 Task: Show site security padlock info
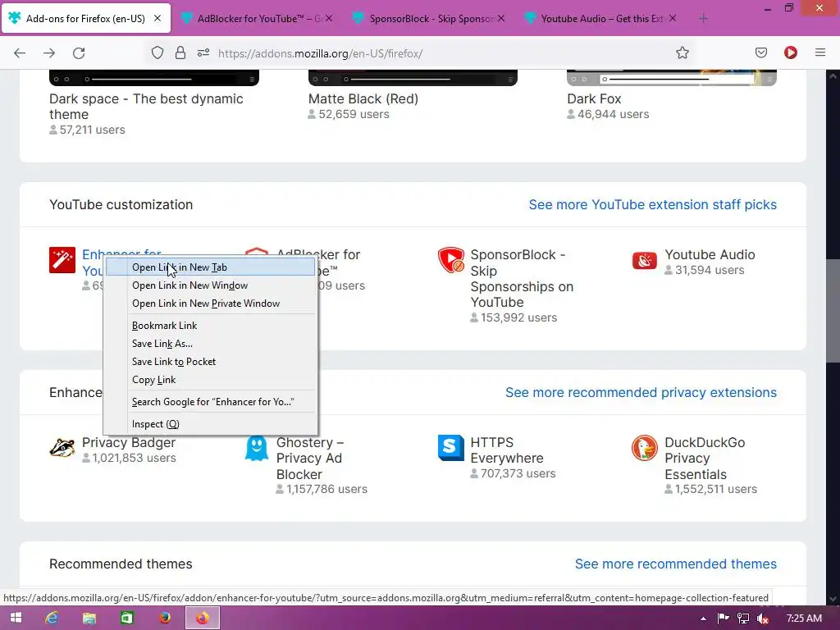point(180,52)
